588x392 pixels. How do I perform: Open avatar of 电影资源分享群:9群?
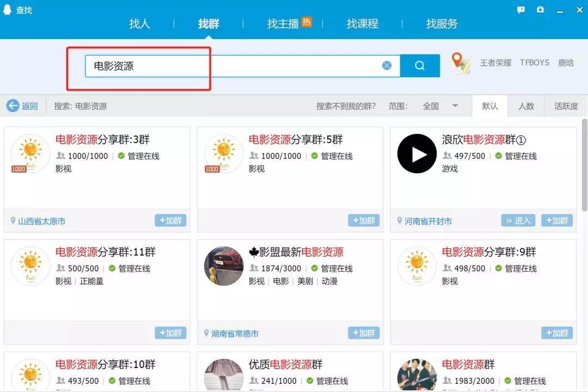coord(416,266)
